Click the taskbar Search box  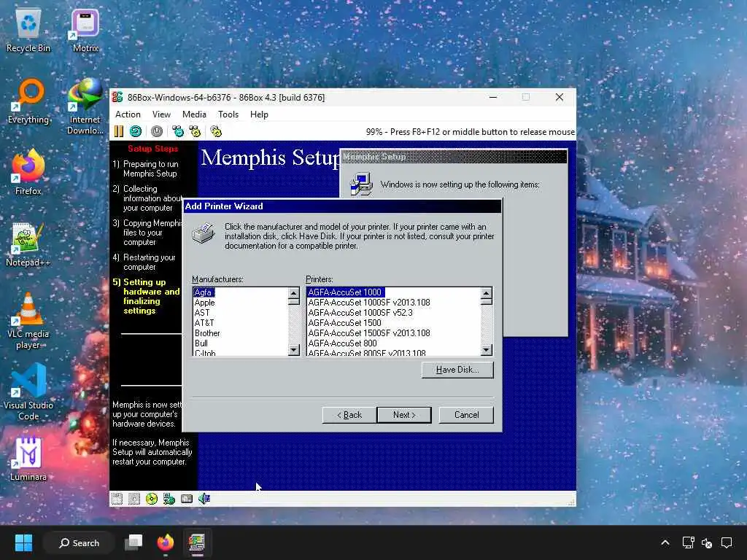click(x=79, y=542)
